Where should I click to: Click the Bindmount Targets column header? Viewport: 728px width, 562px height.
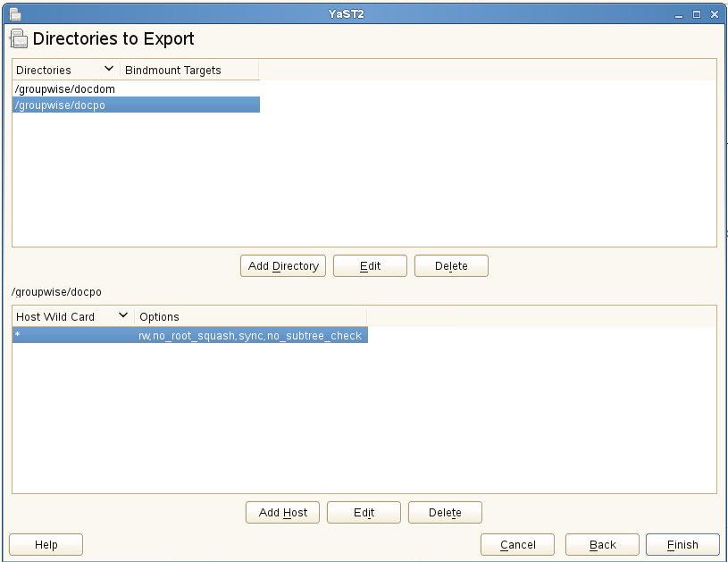click(x=173, y=70)
